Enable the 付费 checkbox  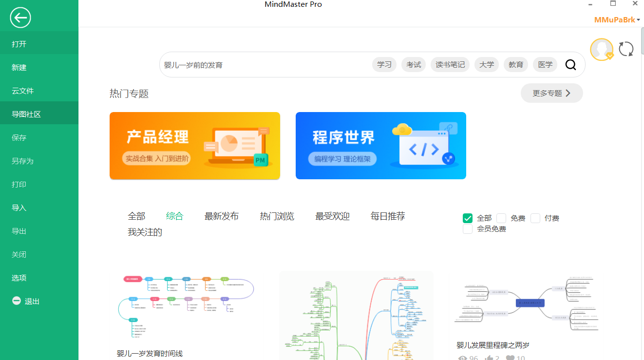coord(535,218)
